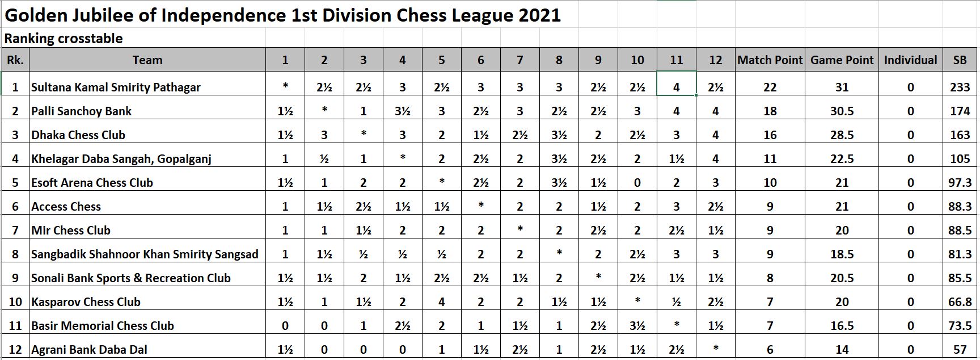980x360 pixels.
Task: Click the 'Individual' column header
Action: pyautogui.click(x=910, y=60)
